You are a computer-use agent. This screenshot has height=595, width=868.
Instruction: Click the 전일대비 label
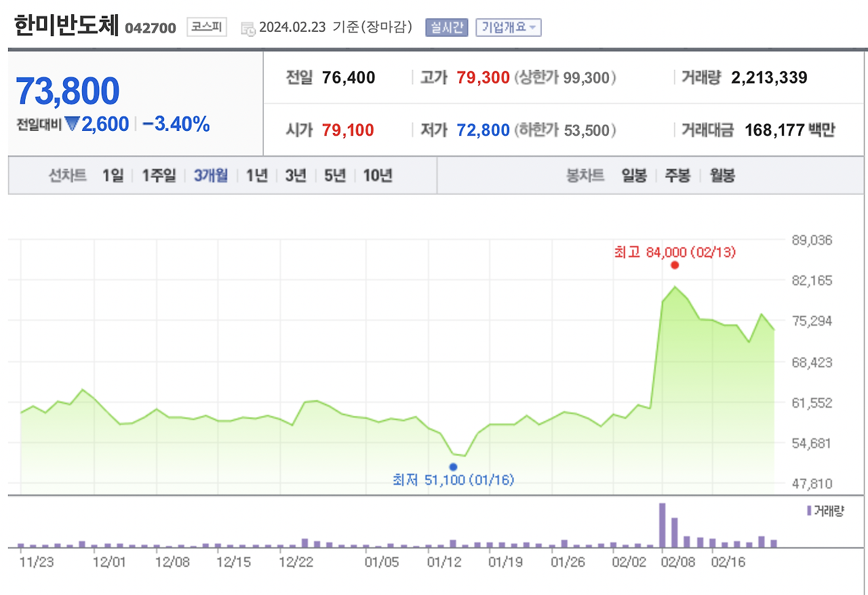(39, 125)
